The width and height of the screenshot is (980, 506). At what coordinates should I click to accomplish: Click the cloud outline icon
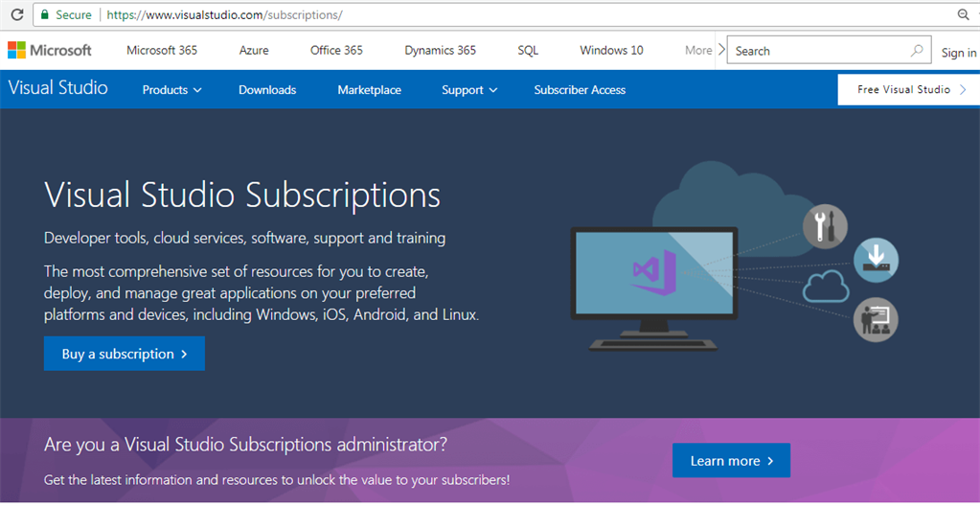(826, 287)
